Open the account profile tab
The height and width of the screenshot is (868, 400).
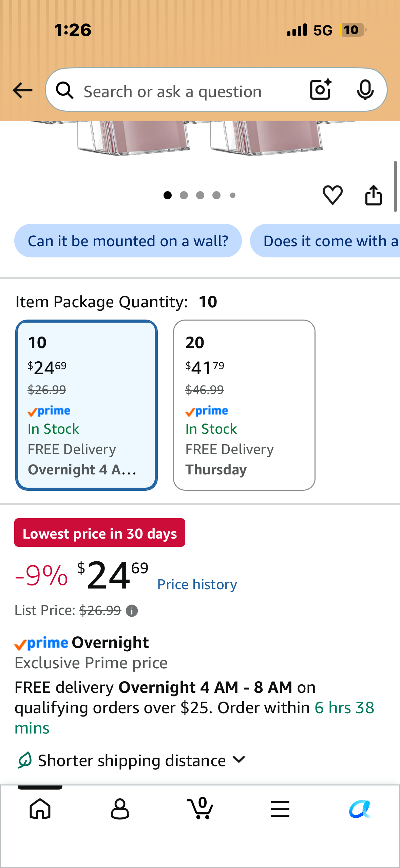tap(120, 809)
